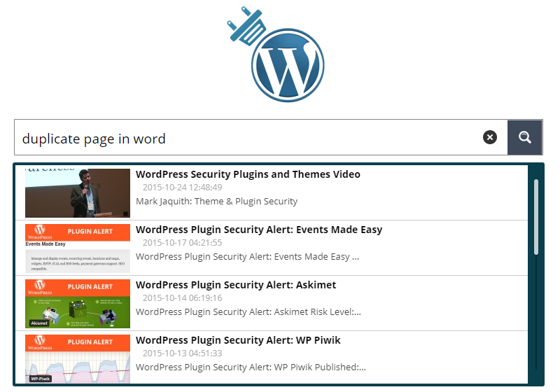Viewport: 560px width, 392px height.
Task: Click date text '2015-10-14 06:19:16'
Action: 182,298
